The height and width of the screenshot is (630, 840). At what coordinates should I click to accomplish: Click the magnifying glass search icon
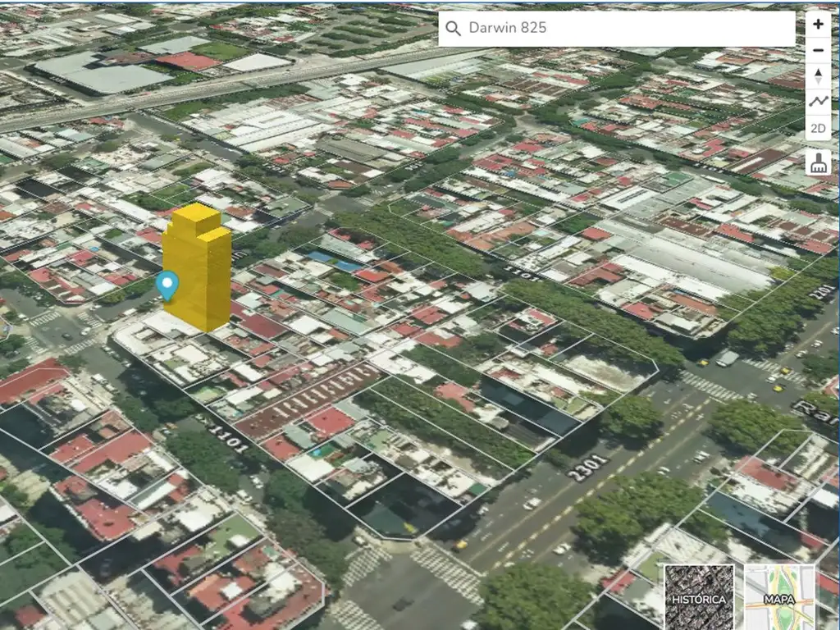click(453, 29)
